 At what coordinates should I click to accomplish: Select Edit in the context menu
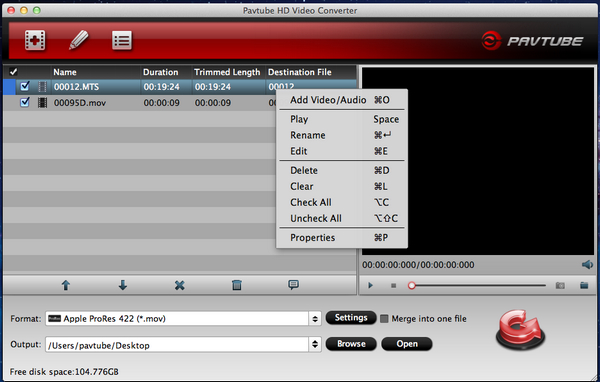(342, 151)
